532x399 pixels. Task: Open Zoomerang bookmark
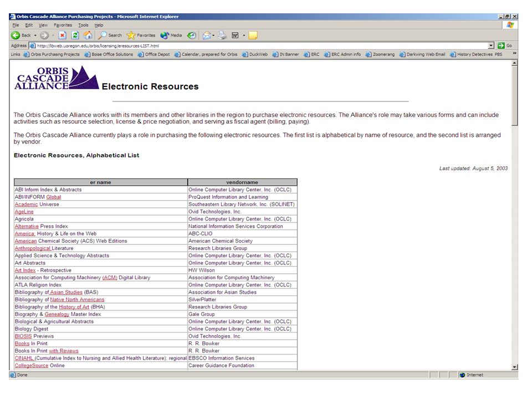coord(380,54)
